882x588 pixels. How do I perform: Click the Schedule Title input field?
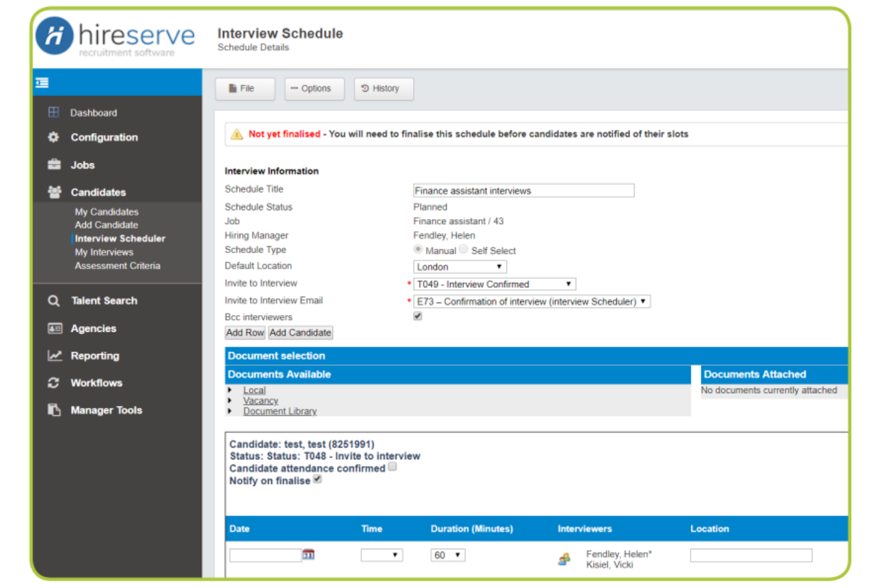tap(524, 191)
